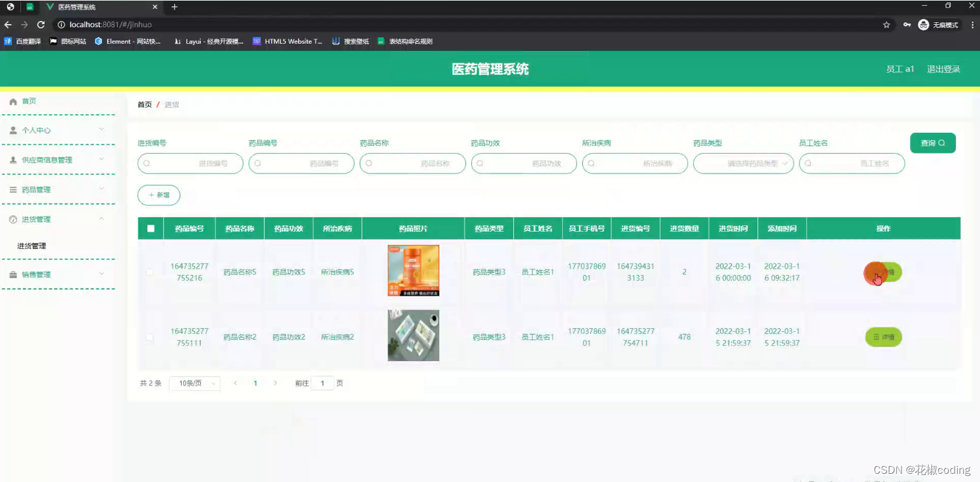Click 详情 button for 药品名称5 row
This screenshot has height=482, width=980.
tap(883, 272)
